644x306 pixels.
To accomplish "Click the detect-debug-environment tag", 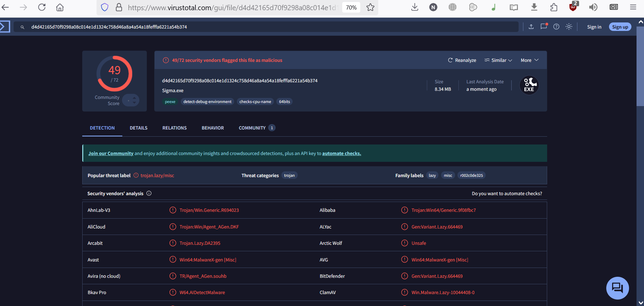I will tap(207, 102).
